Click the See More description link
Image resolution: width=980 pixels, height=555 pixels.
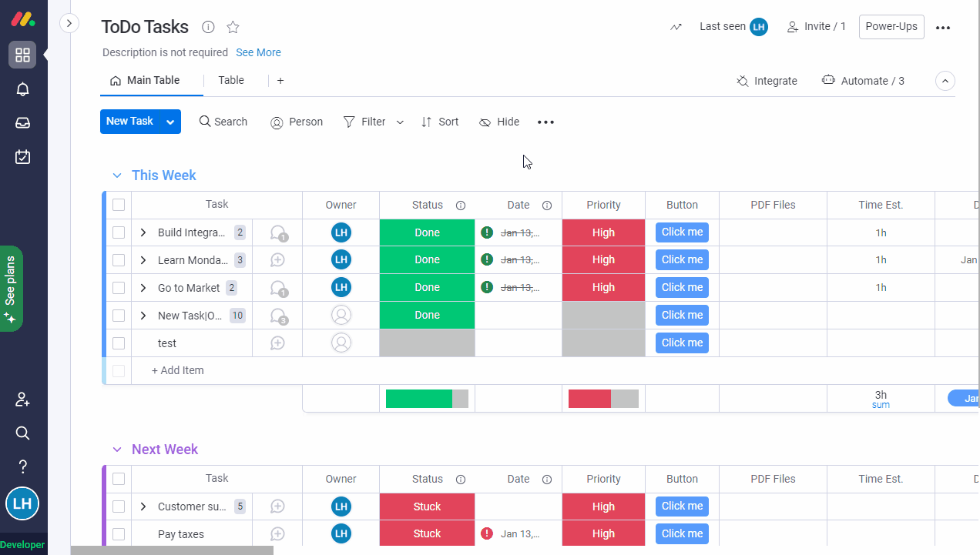click(258, 52)
